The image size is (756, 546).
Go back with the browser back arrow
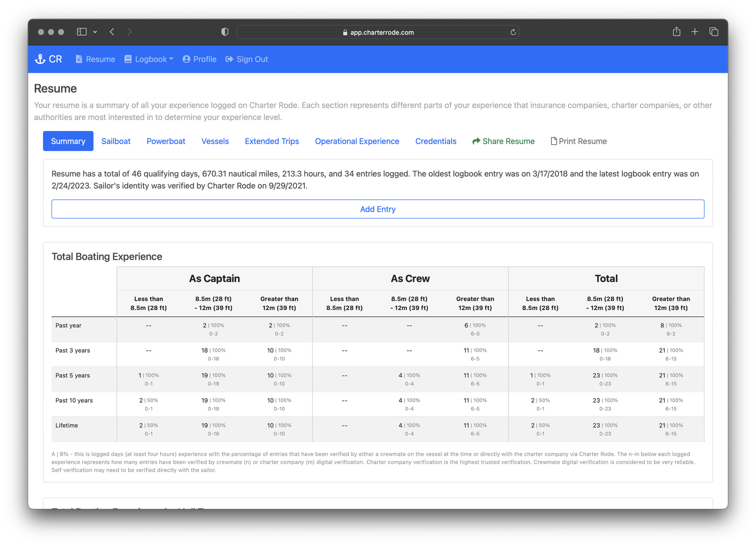click(x=112, y=32)
